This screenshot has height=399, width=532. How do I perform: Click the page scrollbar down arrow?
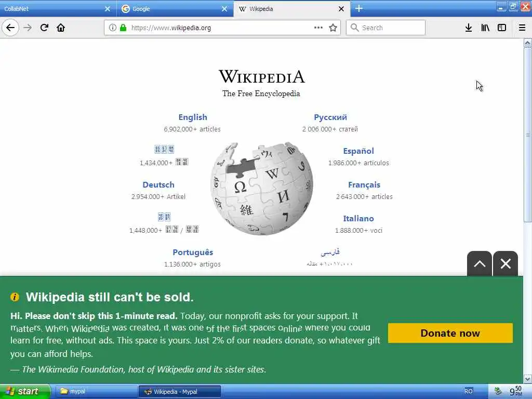tap(528, 379)
